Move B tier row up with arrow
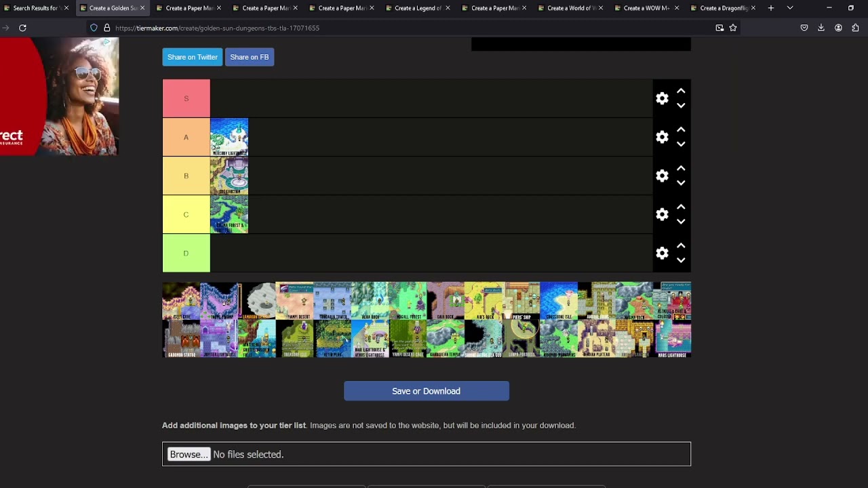 click(x=681, y=168)
